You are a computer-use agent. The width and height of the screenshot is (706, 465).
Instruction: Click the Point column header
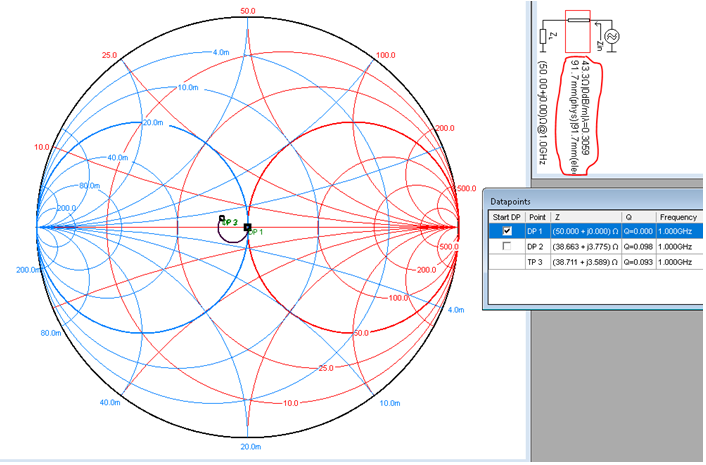coord(538,217)
